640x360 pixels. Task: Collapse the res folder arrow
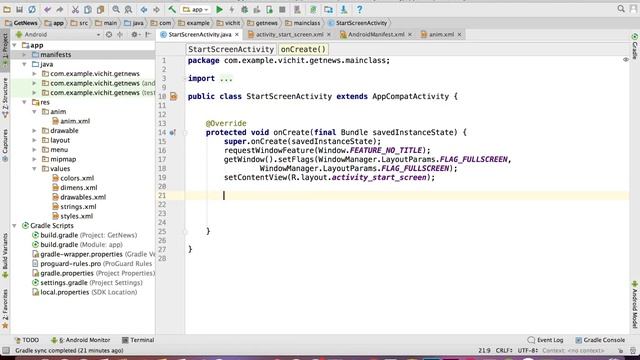tap(24, 102)
